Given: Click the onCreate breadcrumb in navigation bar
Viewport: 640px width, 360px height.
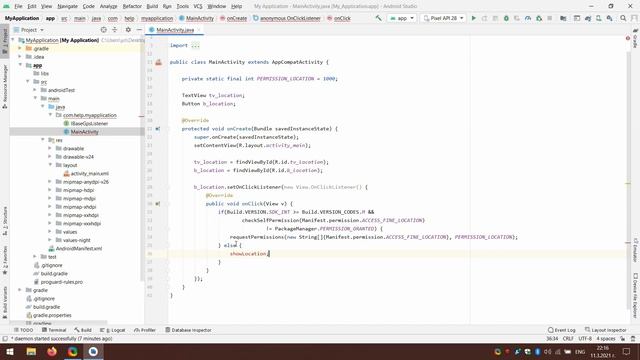Looking at the screenshot, I should tap(233, 18).
